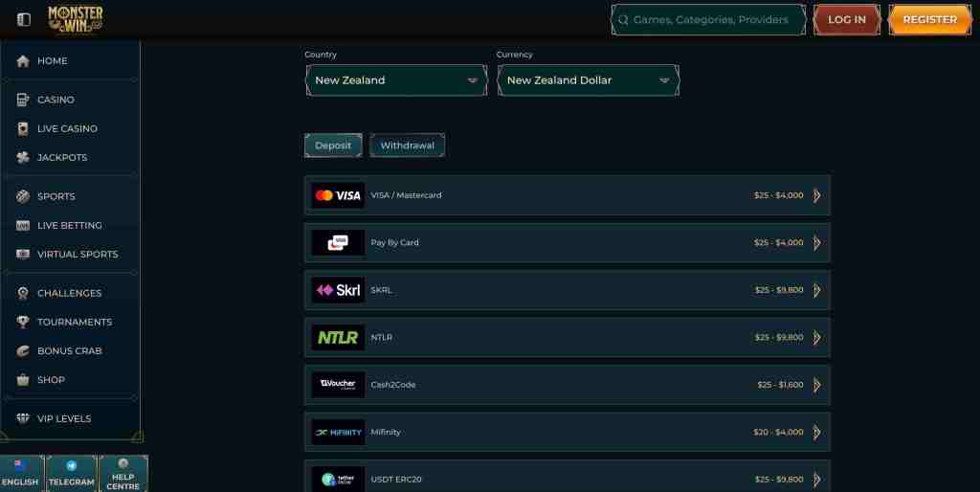The image size is (980, 492).
Task: Expand the USDT ERC20 row arrow
Action: point(817,480)
